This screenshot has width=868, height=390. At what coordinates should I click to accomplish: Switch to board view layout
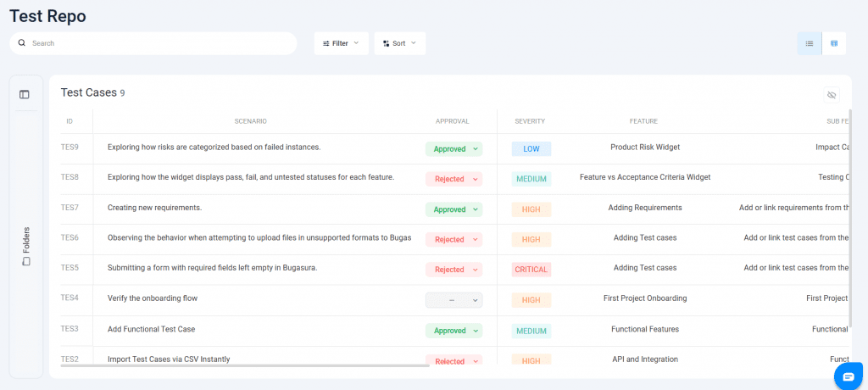click(834, 43)
